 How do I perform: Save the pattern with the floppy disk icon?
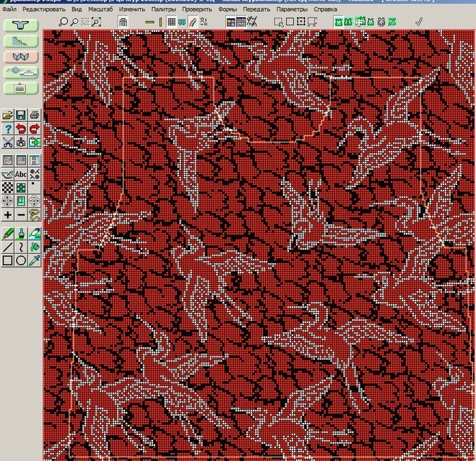[x=21, y=115]
